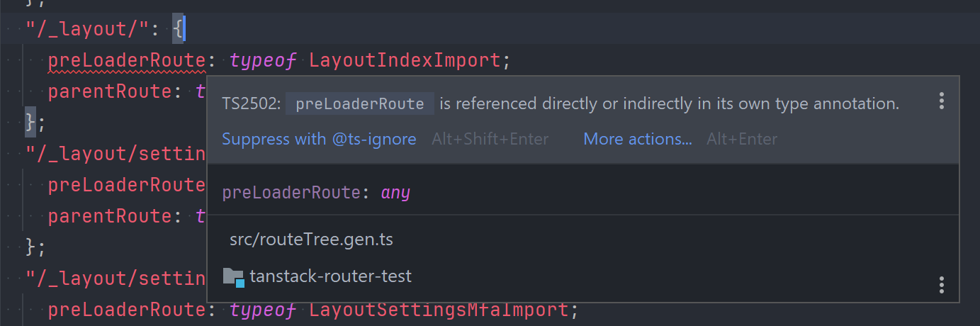Click the TS2502 error code
This screenshot has height=326, width=980.
(x=250, y=103)
